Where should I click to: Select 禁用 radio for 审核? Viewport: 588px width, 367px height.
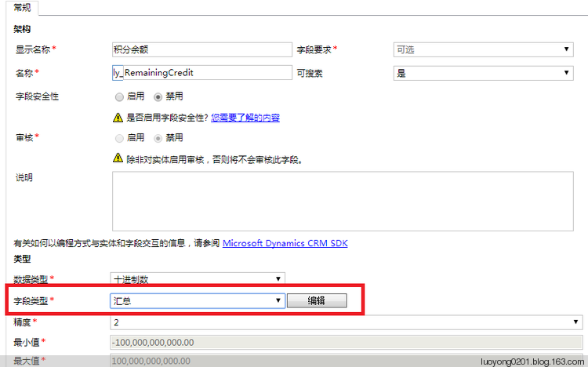point(158,139)
